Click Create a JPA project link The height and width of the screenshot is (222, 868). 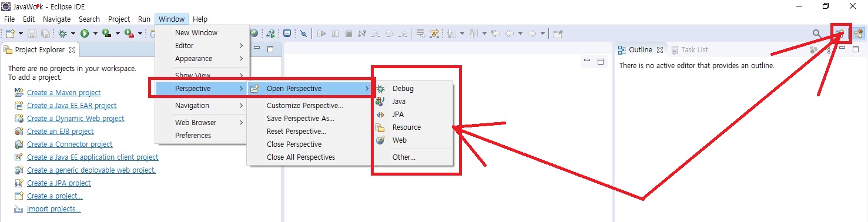[59, 183]
